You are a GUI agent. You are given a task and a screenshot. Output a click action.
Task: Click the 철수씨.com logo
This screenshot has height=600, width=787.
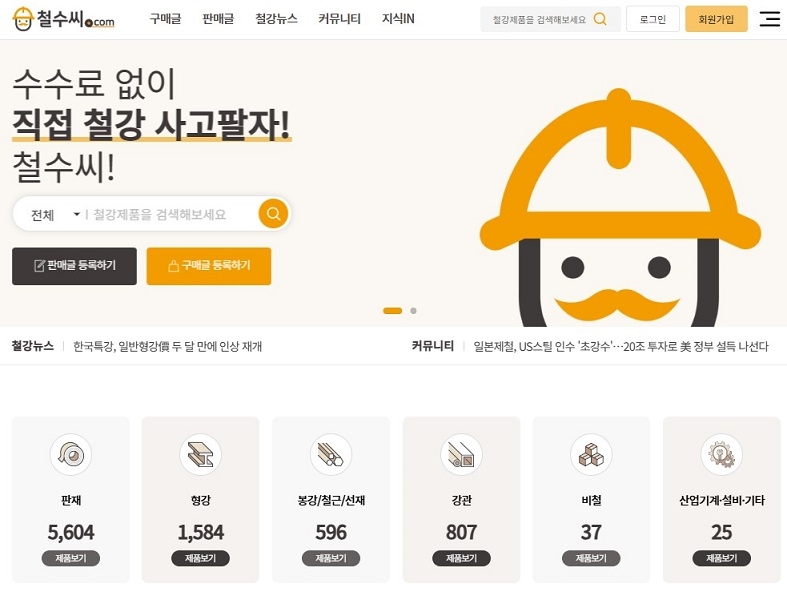pos(63,19)
